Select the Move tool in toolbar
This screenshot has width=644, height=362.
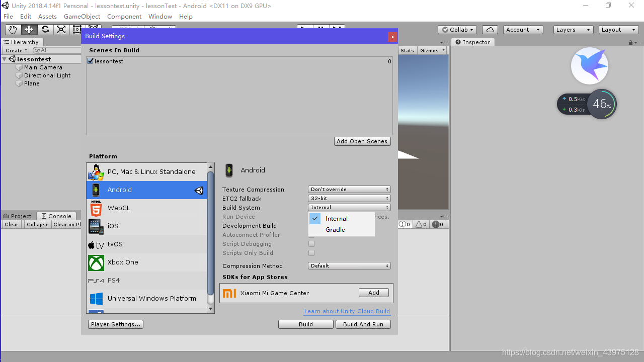click(x=29, y=30)
